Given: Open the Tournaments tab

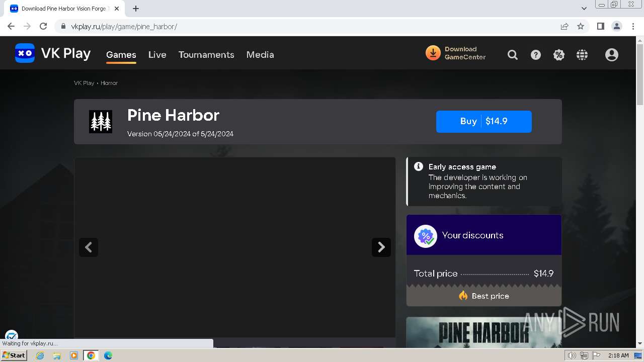Looking at the screenshot, I should 206,55.
